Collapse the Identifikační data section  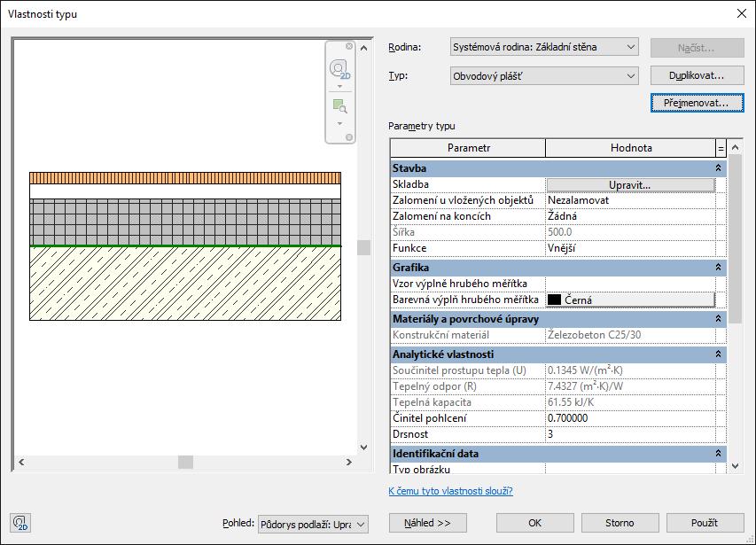[x=718, y=454]
